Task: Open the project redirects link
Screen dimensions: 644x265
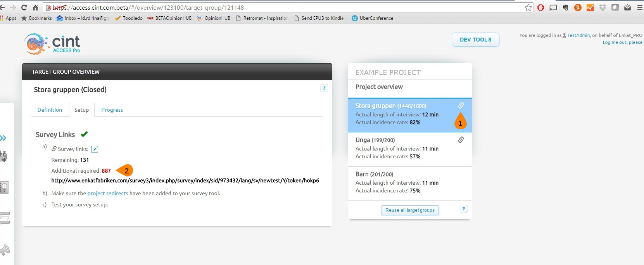Action: pyautogui.click(x=107, y=193)
